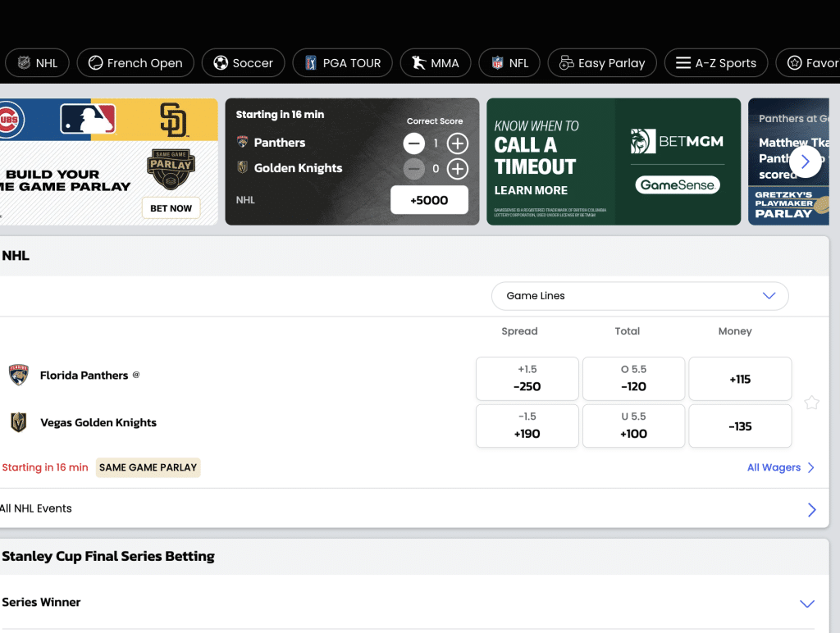Click LEARN MORE on the Call a Timeout banner
This screenshot has width=840, height=633.
pyautogui.click(x=531, y=191)
